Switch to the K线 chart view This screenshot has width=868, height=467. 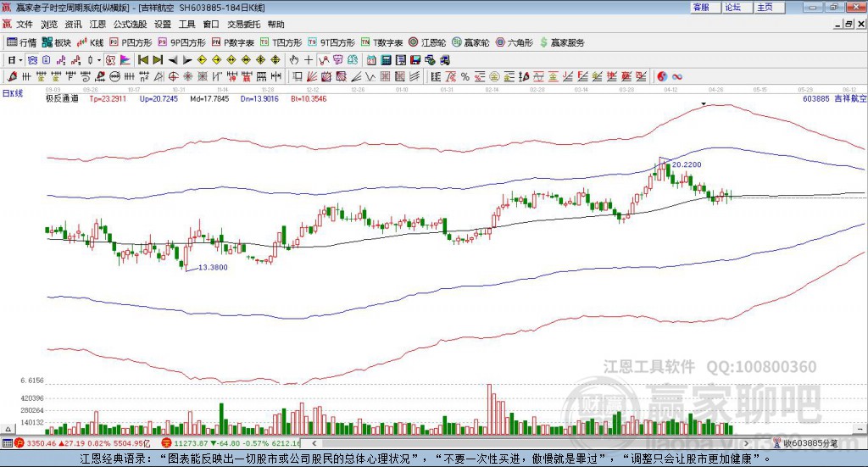click(90, 42)
